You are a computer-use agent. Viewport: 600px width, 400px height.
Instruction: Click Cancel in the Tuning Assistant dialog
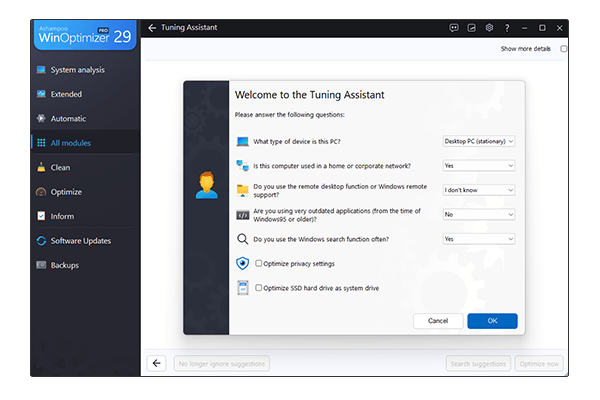437,321
